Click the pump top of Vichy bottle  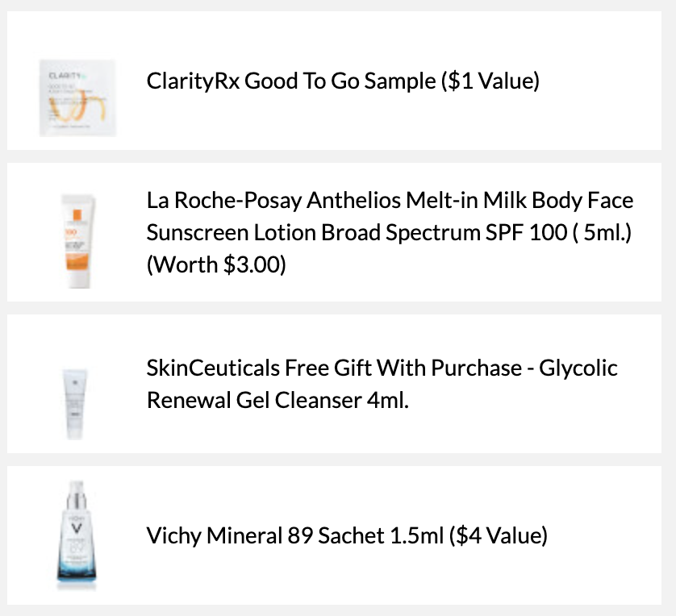pyautogui.click(x=77, y=494)
